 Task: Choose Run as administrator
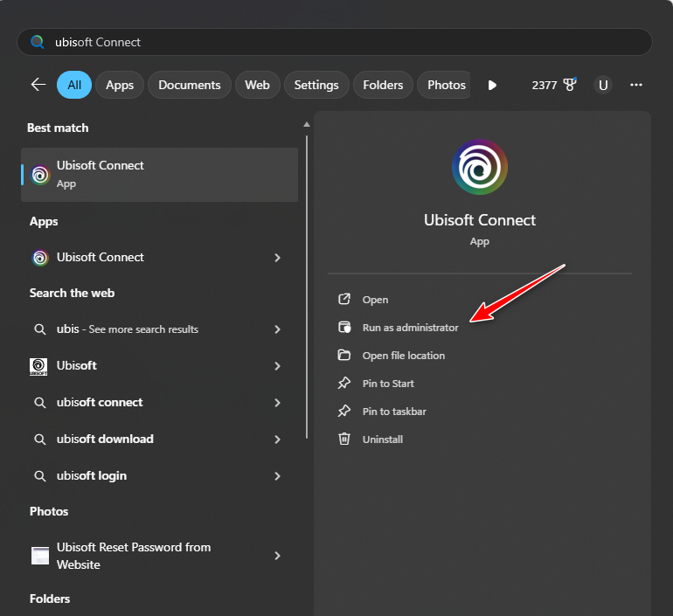(410, 328)
